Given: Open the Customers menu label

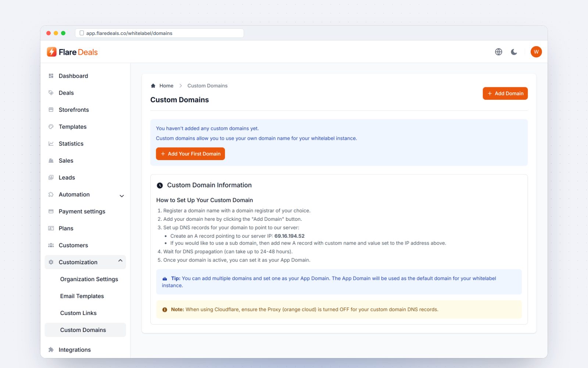Looking at the screenshot, I should (x=73, y=245).
